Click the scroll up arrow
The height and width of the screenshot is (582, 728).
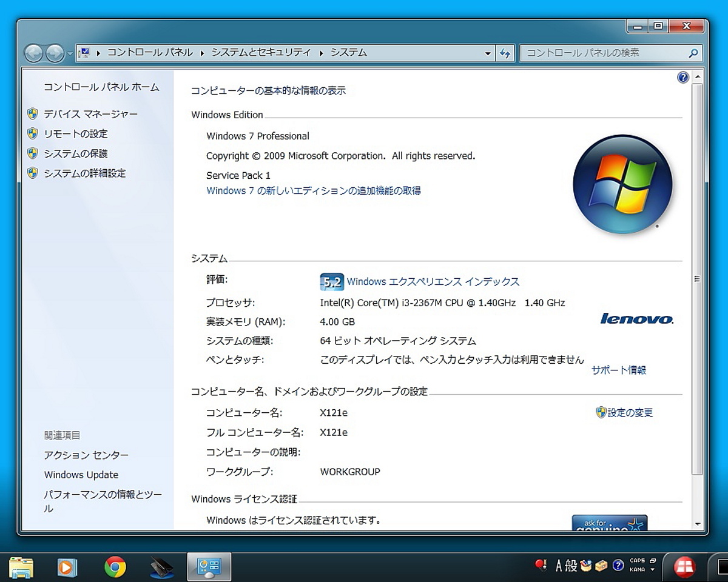click(x=698, y=77)
